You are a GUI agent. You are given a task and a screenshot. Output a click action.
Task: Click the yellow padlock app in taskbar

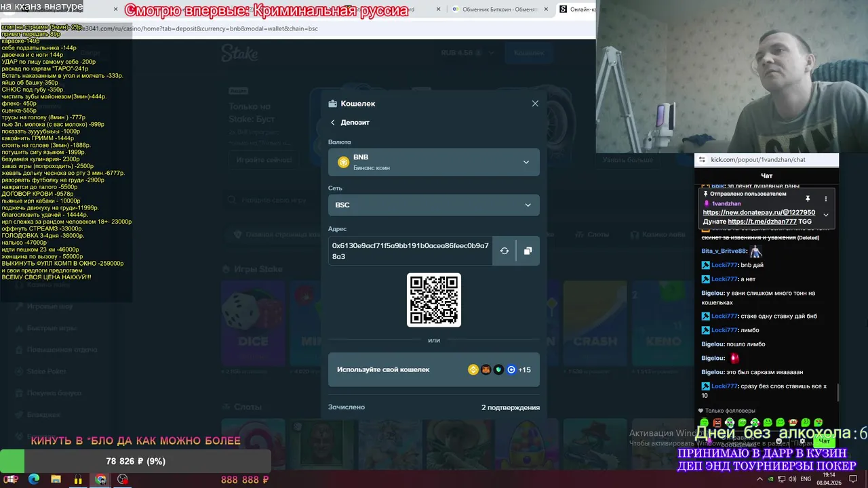(x=78, y=479)
